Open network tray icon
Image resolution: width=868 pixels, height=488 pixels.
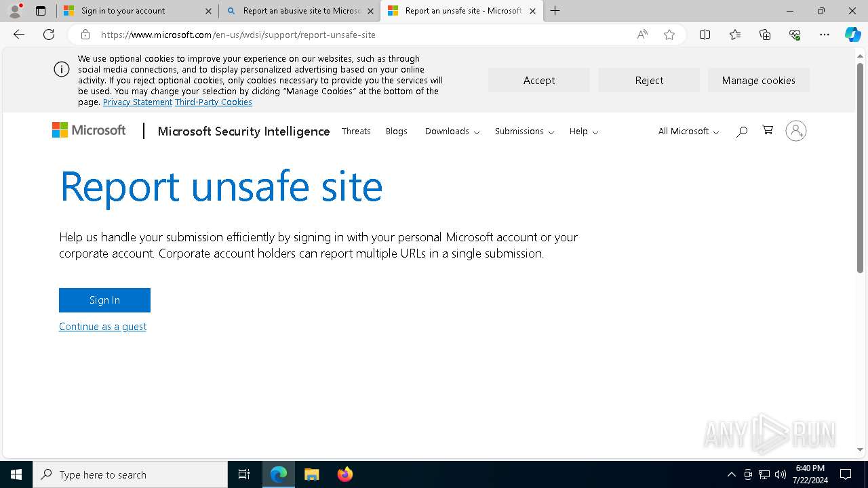(764, 474)
